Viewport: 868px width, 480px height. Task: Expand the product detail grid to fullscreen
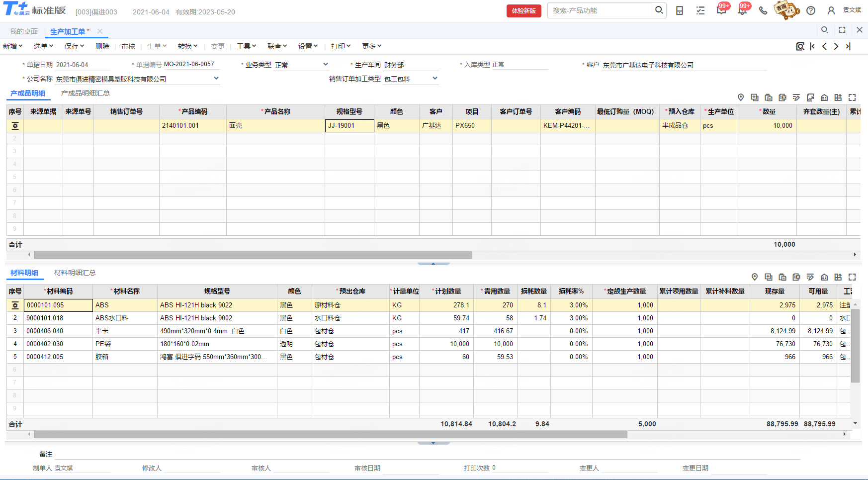[852, 97]
